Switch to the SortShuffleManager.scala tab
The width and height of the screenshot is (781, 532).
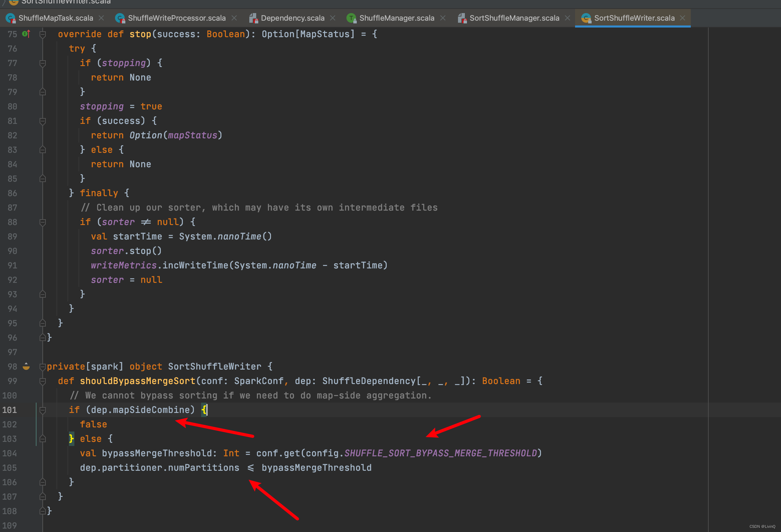514,18
